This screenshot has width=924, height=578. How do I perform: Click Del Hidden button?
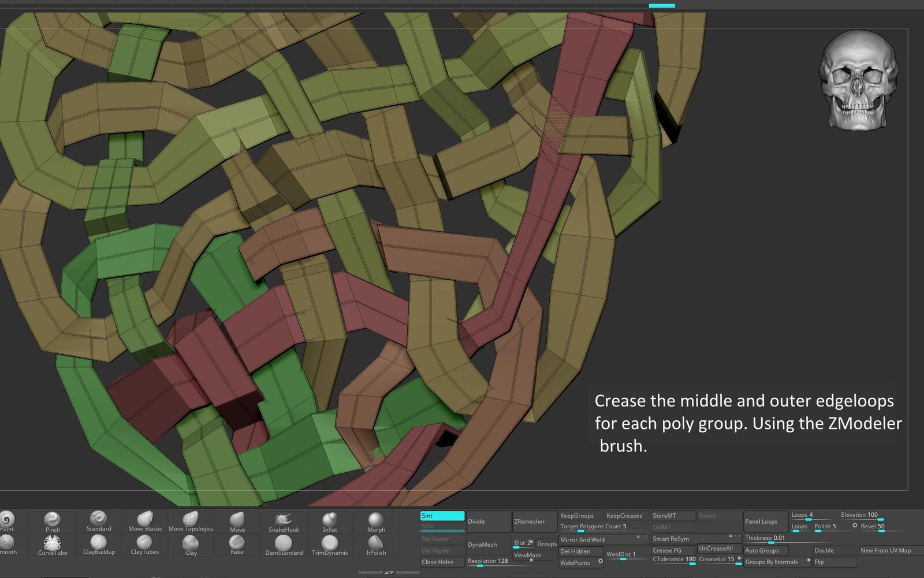coord(581,551)
